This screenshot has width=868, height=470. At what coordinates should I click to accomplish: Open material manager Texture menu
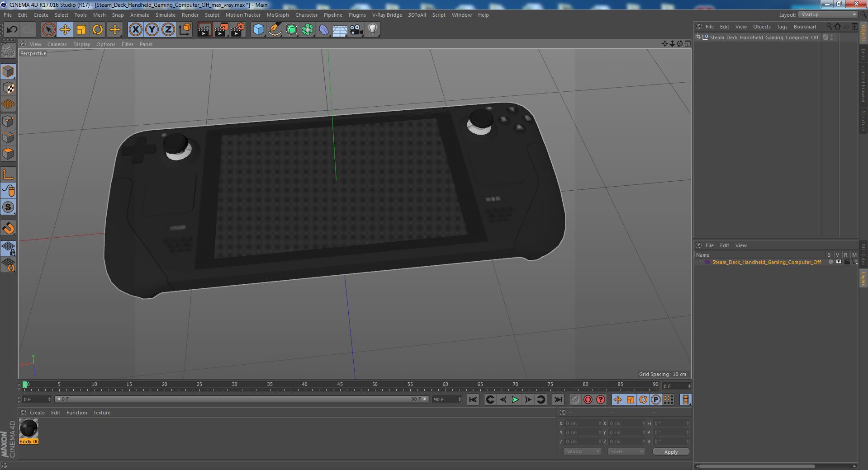click(102, 413)
